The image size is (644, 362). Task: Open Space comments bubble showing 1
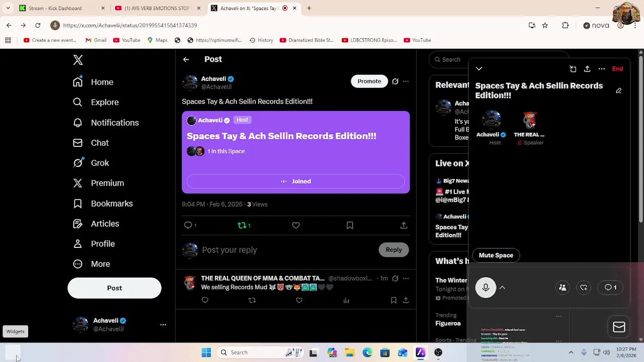click(611, 288)
